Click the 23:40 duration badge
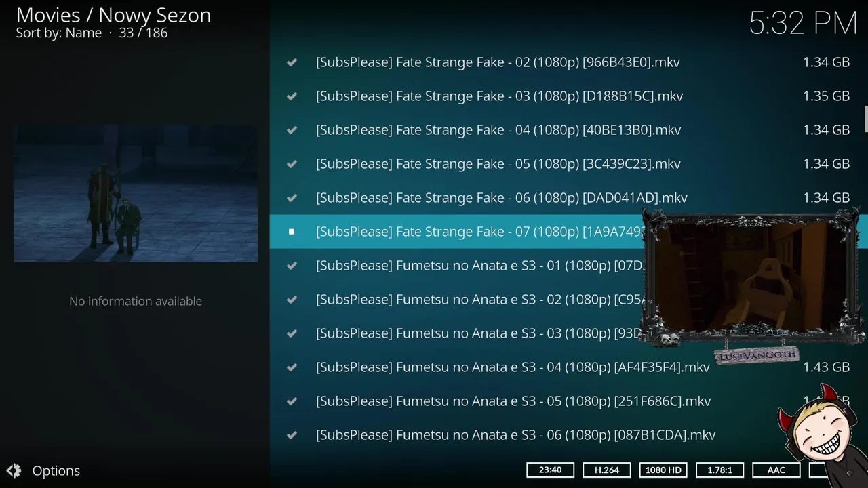 (x=550, y=470)
